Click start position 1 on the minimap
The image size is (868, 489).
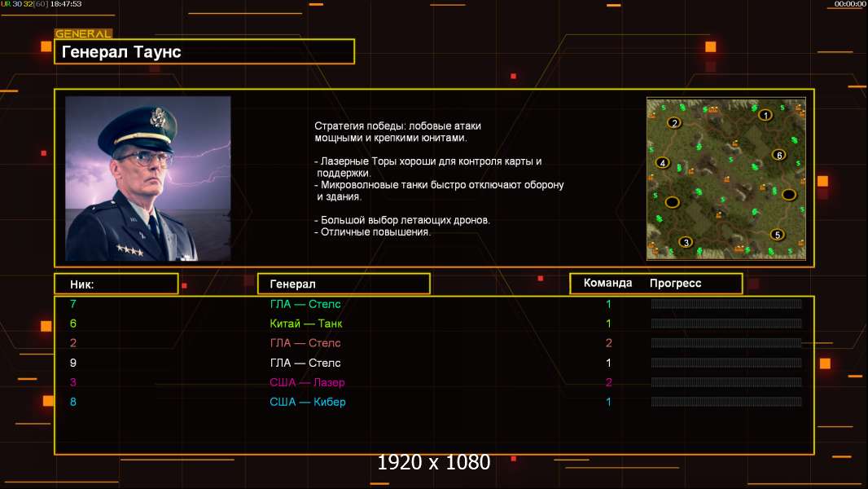(765, 115)
